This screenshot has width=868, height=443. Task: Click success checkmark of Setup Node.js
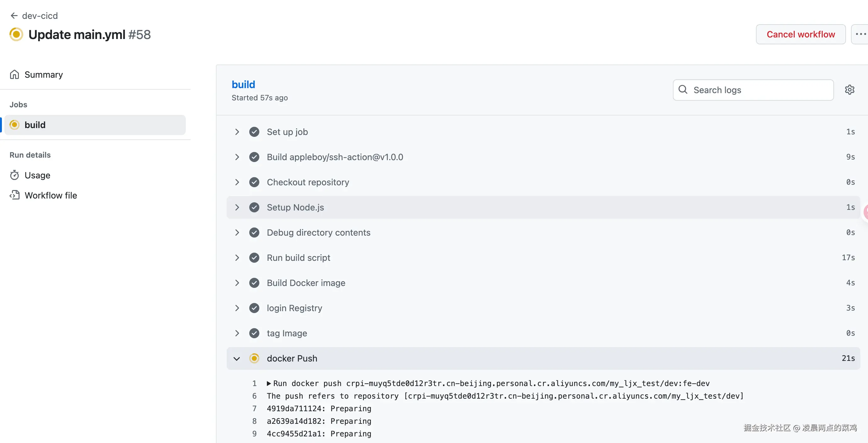pyautogui.click(x=254, y=208)
